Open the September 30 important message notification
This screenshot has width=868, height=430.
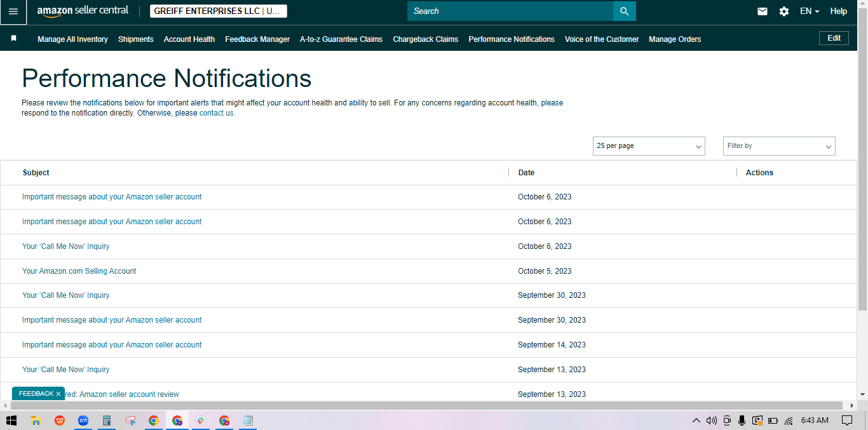pos(112,320)
